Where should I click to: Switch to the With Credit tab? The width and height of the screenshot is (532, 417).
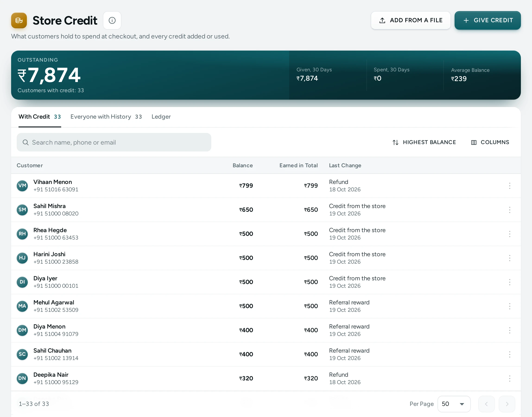(x=40, y=117)
